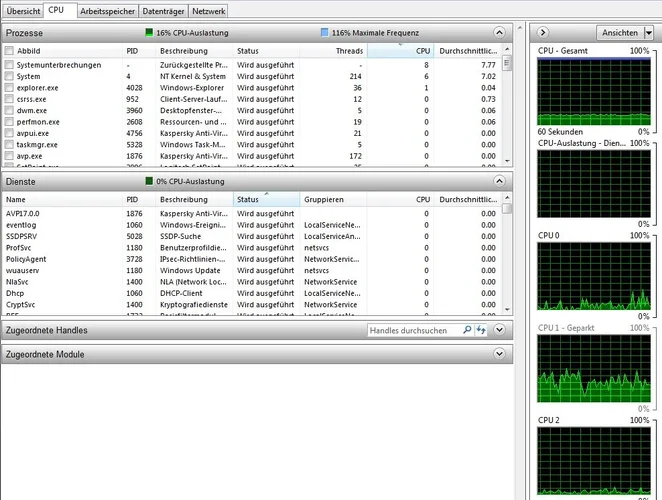The width and height of the screenshot is (662, 500).
Task: Click the Durchschnittlic... column header in Dienste
Action: click(x=468, y=199)
